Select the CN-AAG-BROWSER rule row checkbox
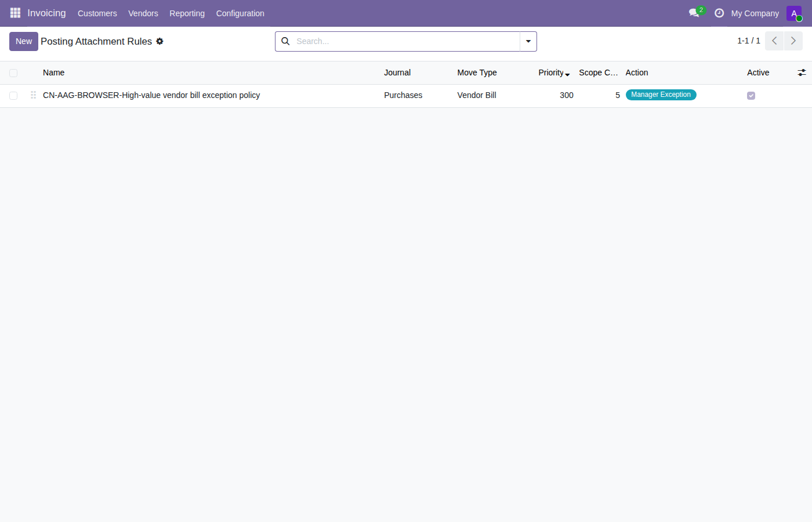Viewport: 812px width, 522px height. pyautogui.click(x=13, y=96)
